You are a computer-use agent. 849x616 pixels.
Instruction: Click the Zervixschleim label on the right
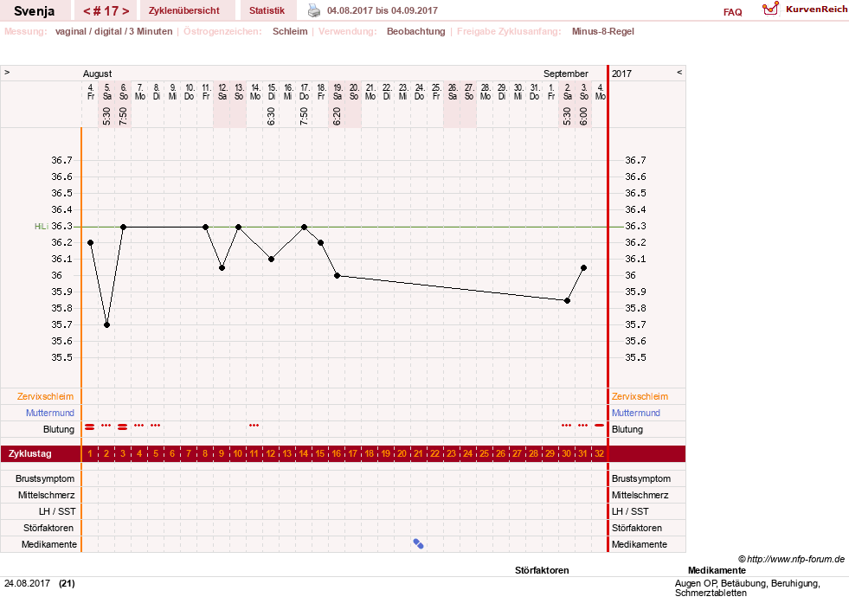[x=640, y=396]
